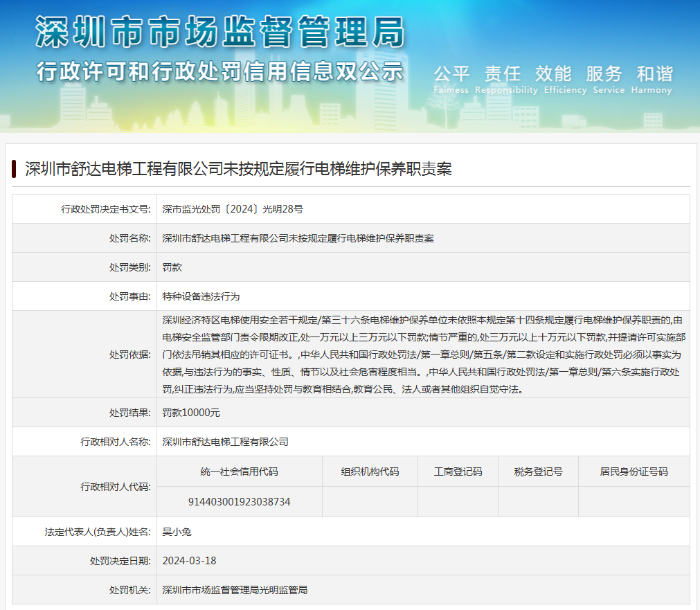Click the 组织机构代码 column header
This screenshot has width=700, height=610.
coord(370,472)
